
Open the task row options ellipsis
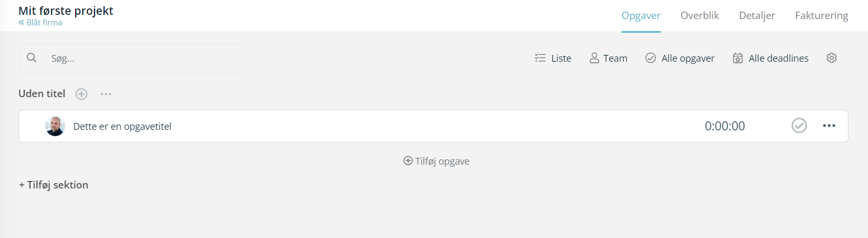click(829, 126)
